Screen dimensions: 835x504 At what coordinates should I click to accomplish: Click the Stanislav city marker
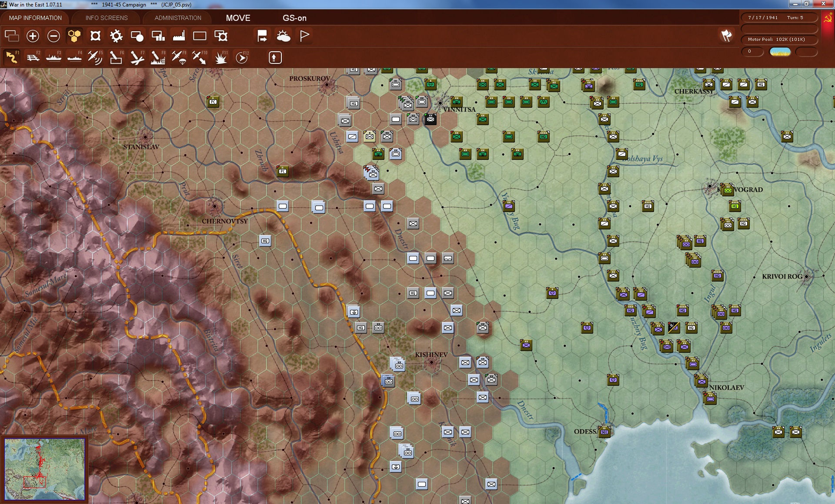[145, 137]
